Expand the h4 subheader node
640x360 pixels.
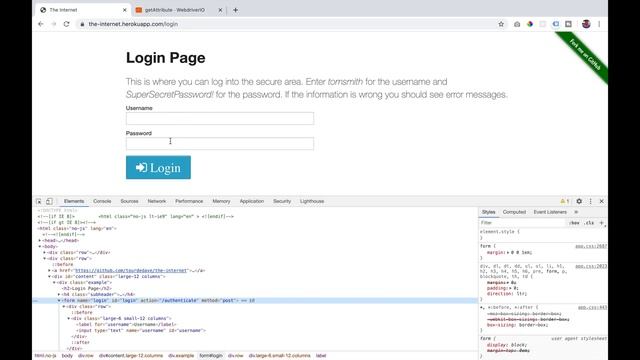pyautogui.click(x=59, y=294)
